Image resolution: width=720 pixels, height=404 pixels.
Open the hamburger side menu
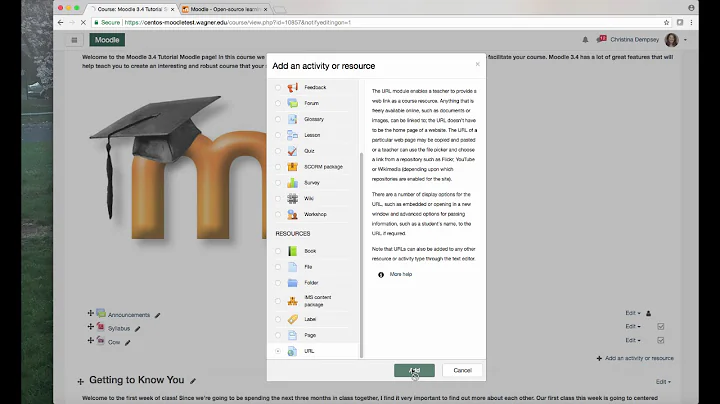click(74, 40)
